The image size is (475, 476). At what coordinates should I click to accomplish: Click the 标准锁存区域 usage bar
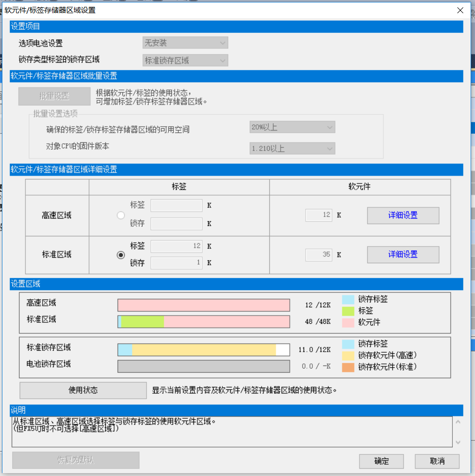pyautogui.click(x=204, y=350)
